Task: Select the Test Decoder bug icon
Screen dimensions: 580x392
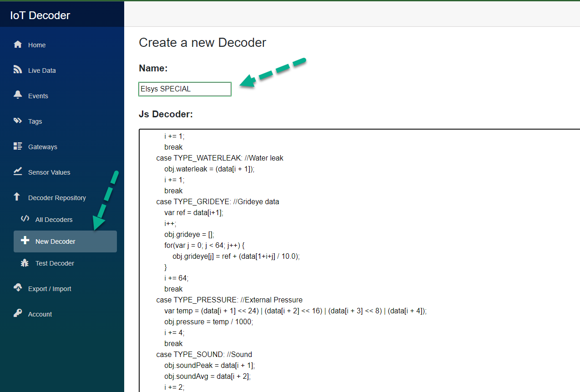Action: click(x=26, y=263)
